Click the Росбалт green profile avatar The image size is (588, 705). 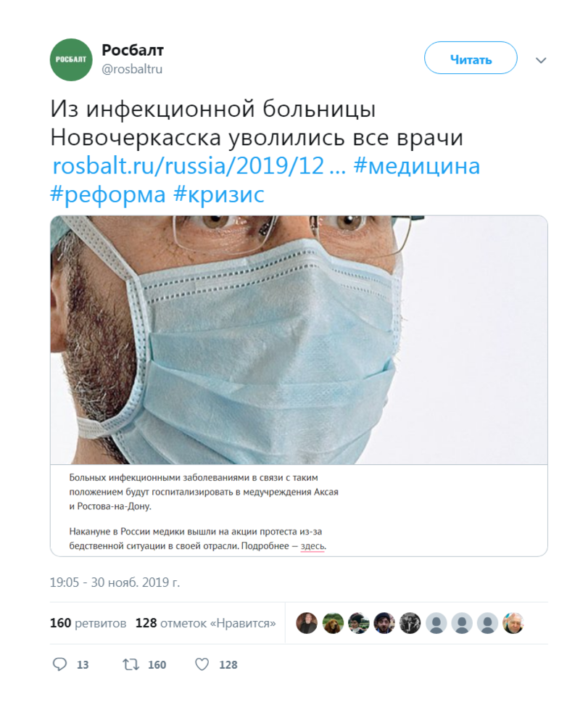tap(71, 59)
